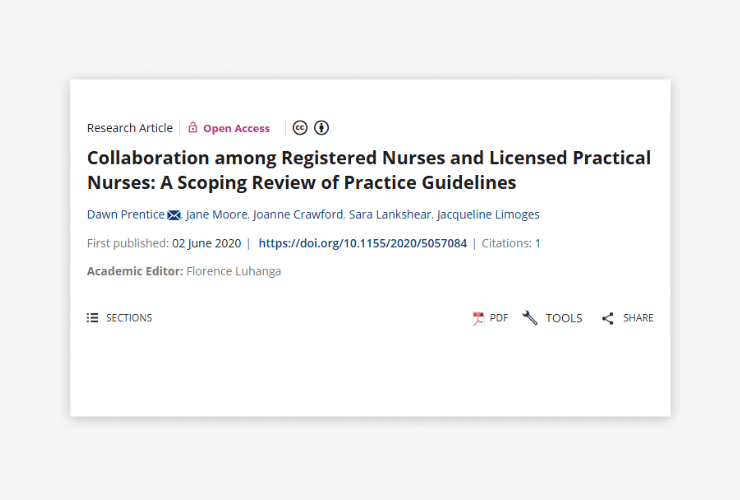740x500 pixels.
Task: Click the Creative Commons CC icon
Action: pos(300,128)
